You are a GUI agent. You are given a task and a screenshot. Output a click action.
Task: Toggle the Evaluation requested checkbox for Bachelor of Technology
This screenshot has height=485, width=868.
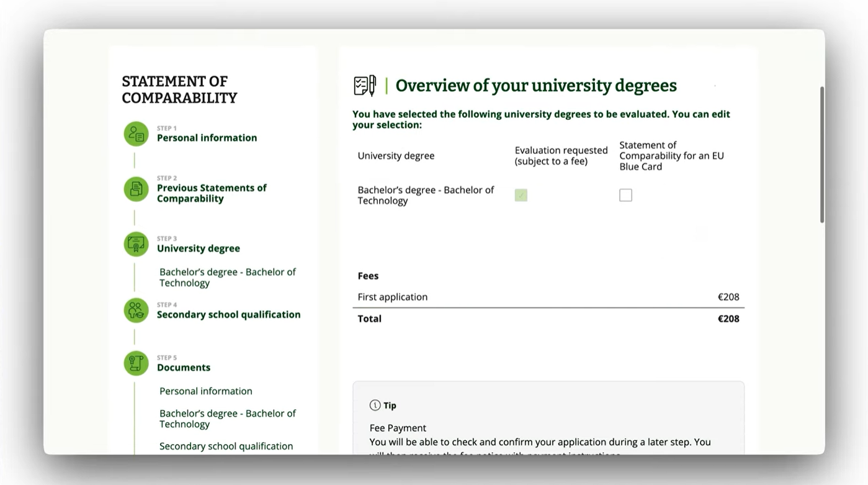click(x=521, y=195)
